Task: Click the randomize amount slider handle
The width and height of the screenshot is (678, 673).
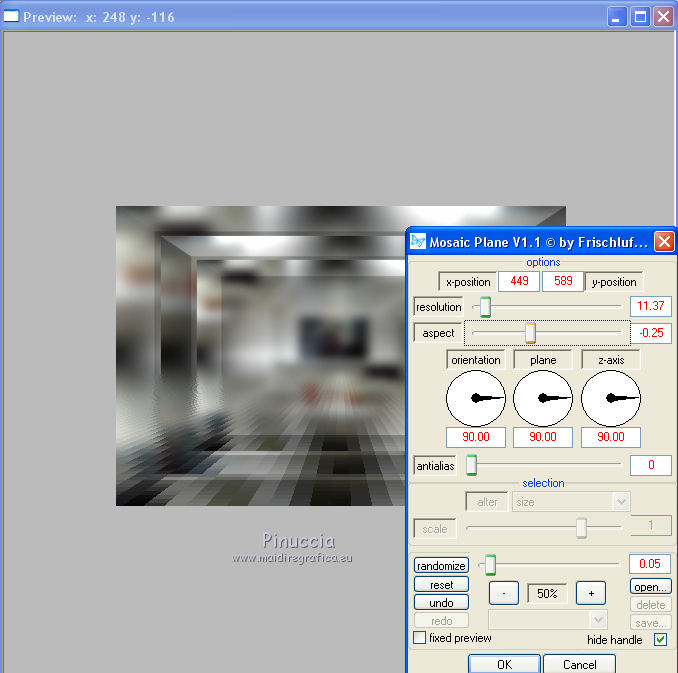Action: tap(490, 564)
